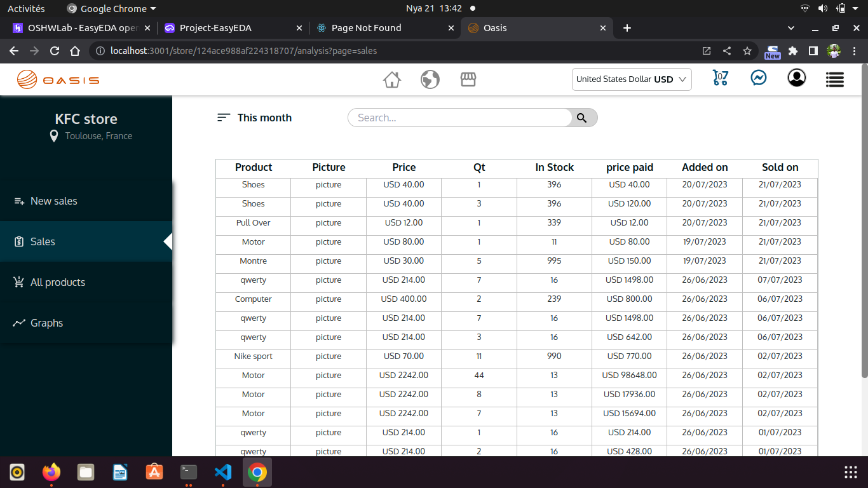Launch Firefox from the dock
Screen dimensions: 868x488
(51, 472)
